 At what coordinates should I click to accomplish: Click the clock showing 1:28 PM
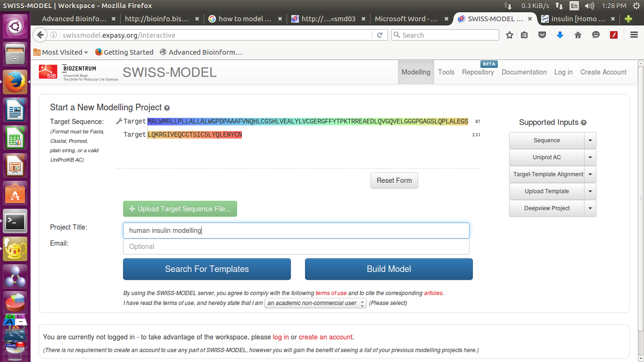click(614, 6)
